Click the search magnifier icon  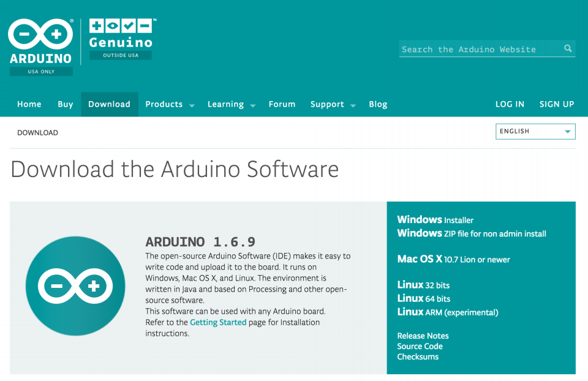568,48
